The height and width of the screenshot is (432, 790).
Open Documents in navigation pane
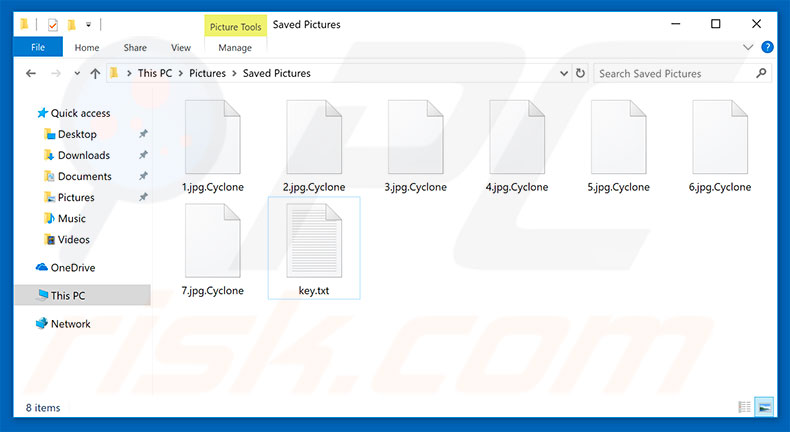[x=85, y=177]
